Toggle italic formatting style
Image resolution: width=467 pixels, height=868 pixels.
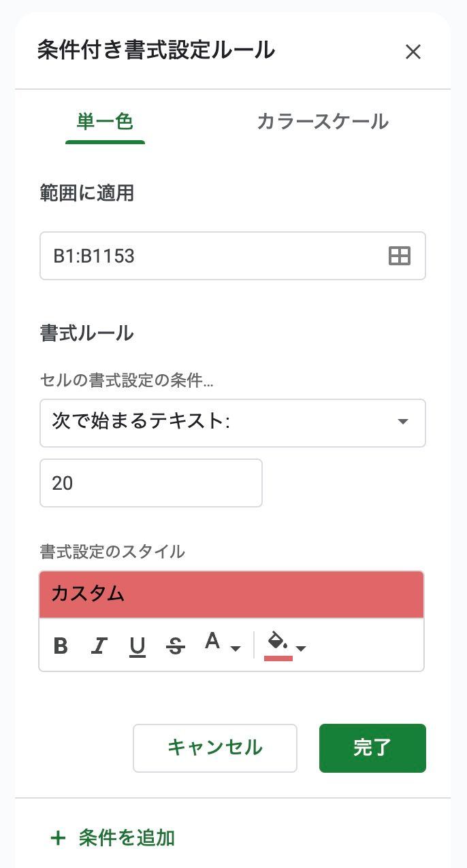click(99, 646)
